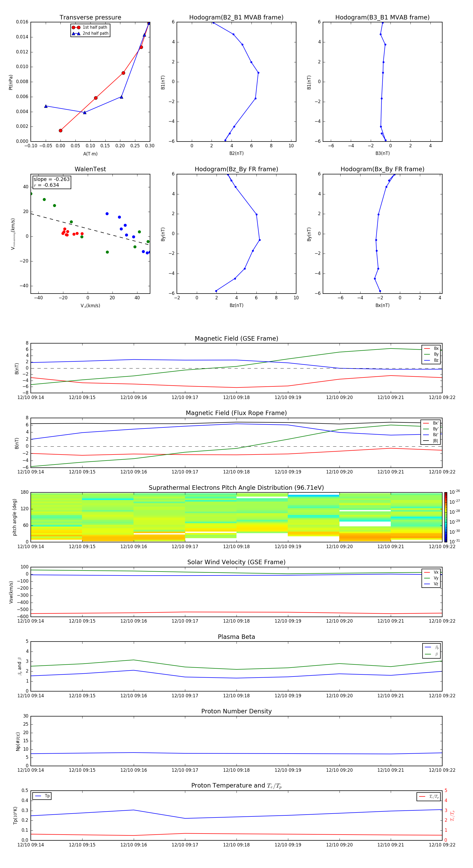Click blue triangle at A=-0.05 in Transverse pressure
Screen dimensions: 473x868
click(x=46, y=106)
